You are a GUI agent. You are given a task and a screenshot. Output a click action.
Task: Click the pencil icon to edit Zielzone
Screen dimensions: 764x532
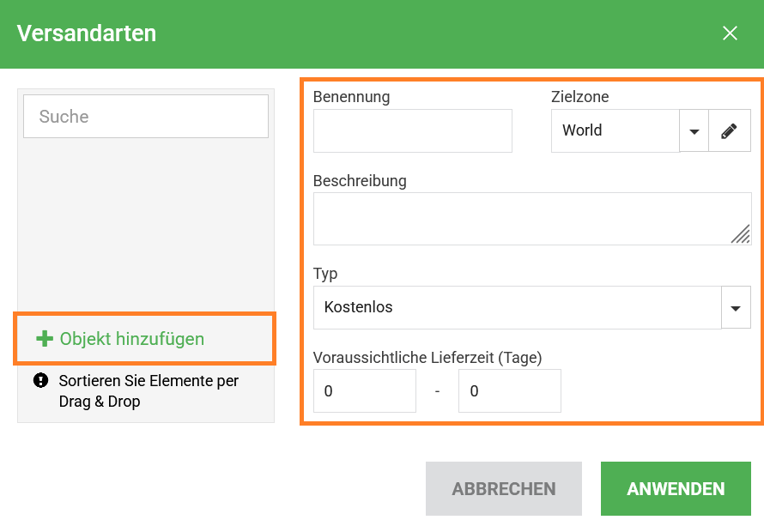coord(729,131)
